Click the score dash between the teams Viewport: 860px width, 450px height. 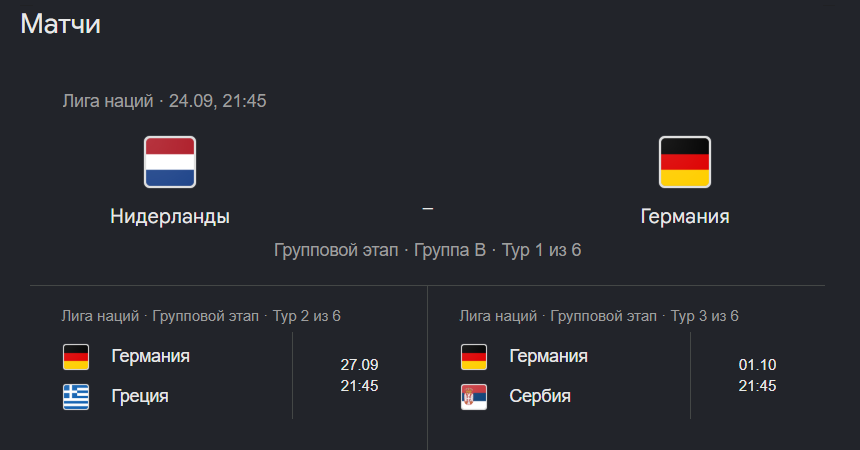coord(428,209)
